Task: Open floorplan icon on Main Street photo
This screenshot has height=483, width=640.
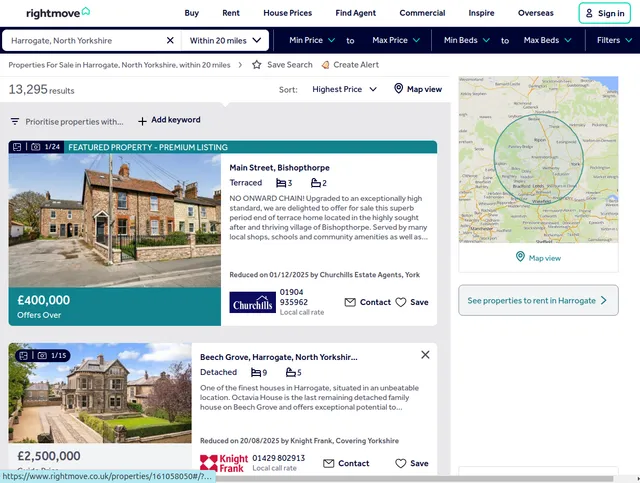Action: (17, 147)
